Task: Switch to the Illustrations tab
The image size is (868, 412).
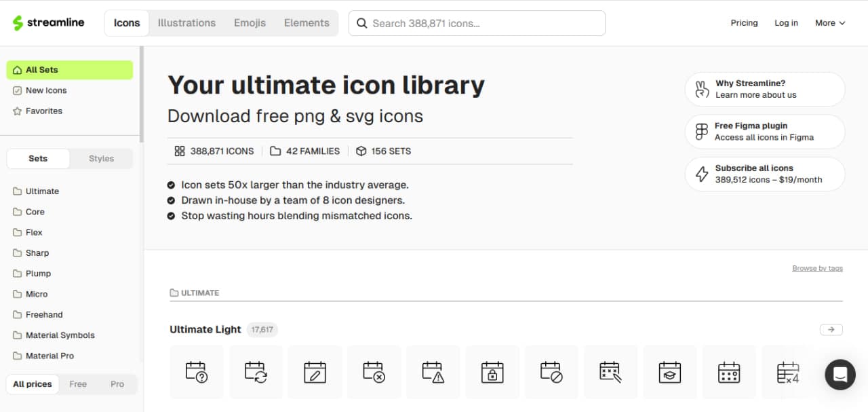Action: click(186, 23)
